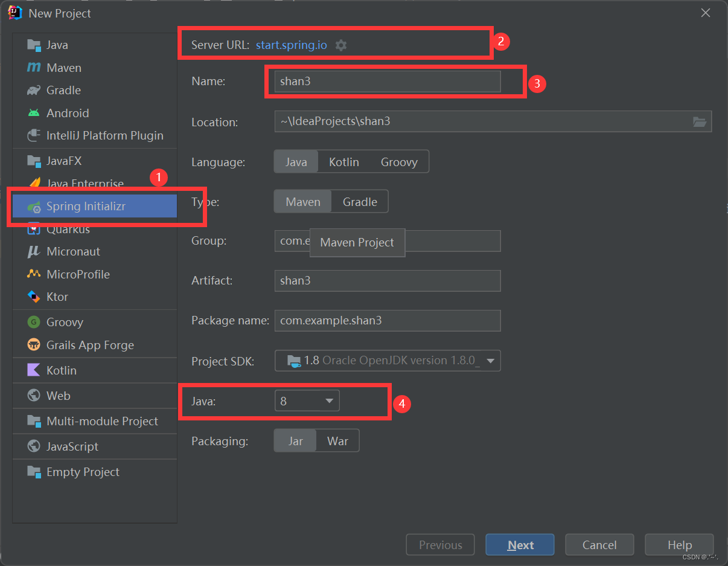Click the JavaScript globe icon

[x=34, y=446]
